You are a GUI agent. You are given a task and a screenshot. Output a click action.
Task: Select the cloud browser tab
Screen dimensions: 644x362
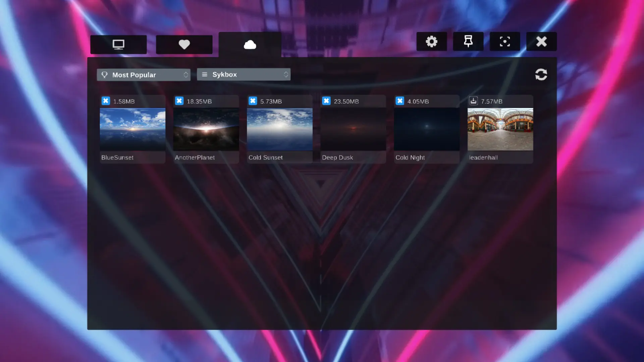click(250, 44)
